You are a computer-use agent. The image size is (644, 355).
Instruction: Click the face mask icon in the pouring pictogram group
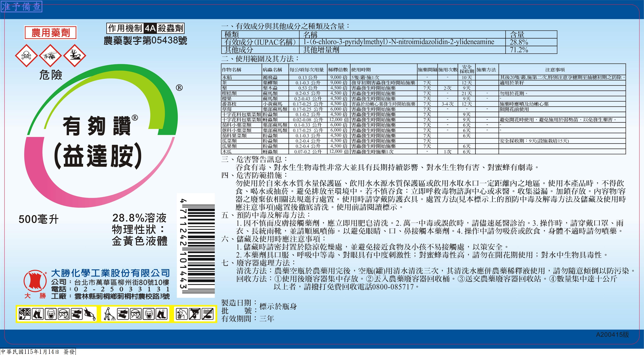[51, 314]
